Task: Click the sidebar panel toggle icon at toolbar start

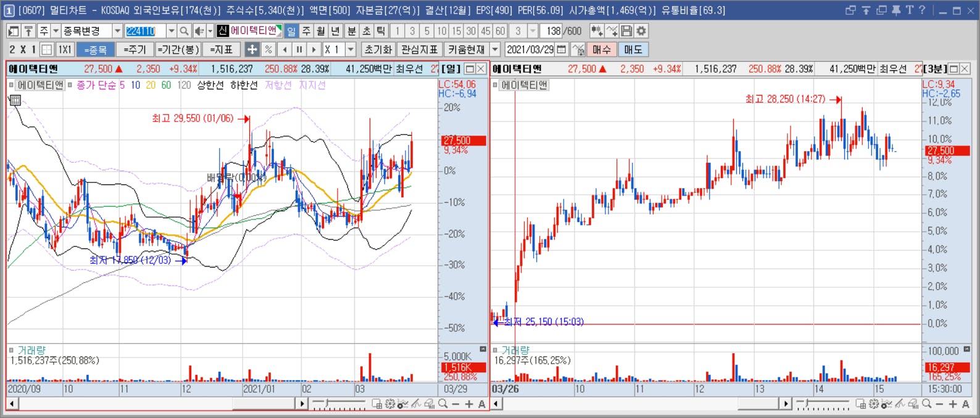Action: 13,31
